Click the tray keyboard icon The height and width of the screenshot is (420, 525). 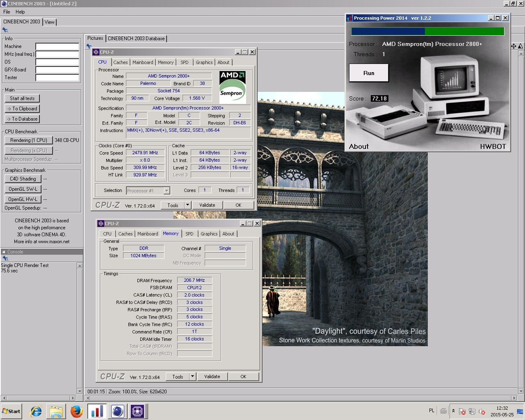[443, 411]
